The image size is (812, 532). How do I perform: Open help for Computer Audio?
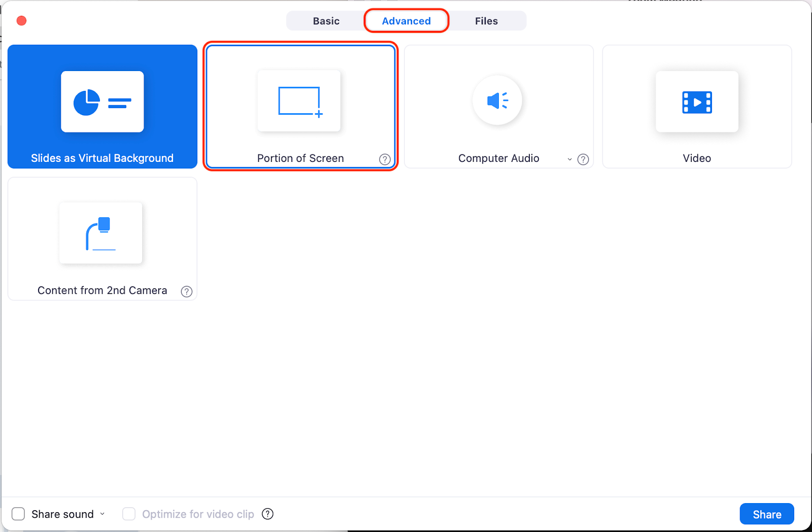(x=583, y=159)
